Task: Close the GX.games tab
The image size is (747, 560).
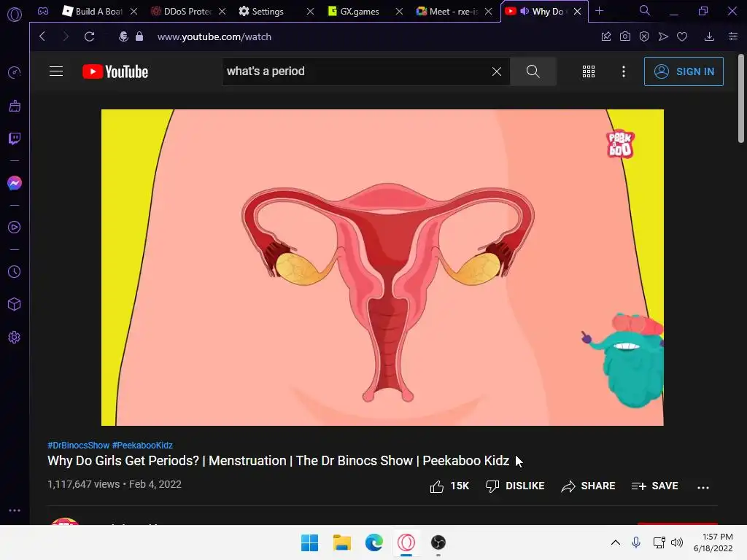Action: pyautogui.click(x=399, y=11)
